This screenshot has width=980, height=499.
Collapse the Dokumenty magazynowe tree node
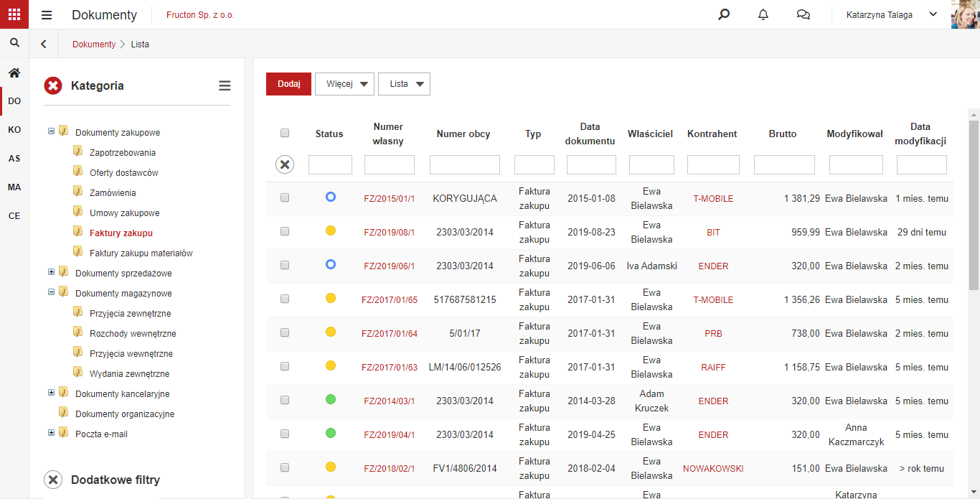(51, 292)
